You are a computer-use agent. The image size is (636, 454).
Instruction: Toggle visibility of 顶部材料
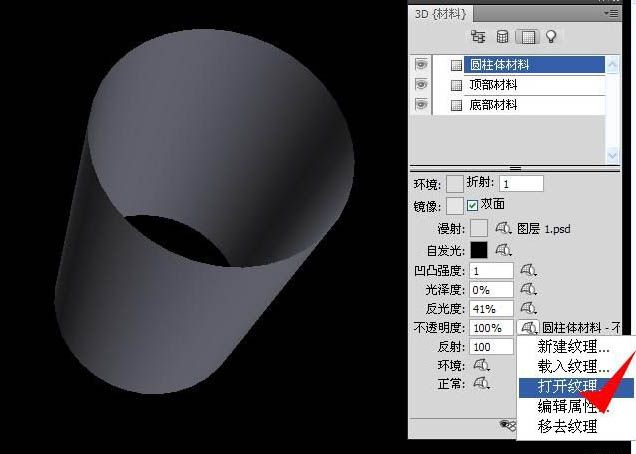[x=421, y=84]
